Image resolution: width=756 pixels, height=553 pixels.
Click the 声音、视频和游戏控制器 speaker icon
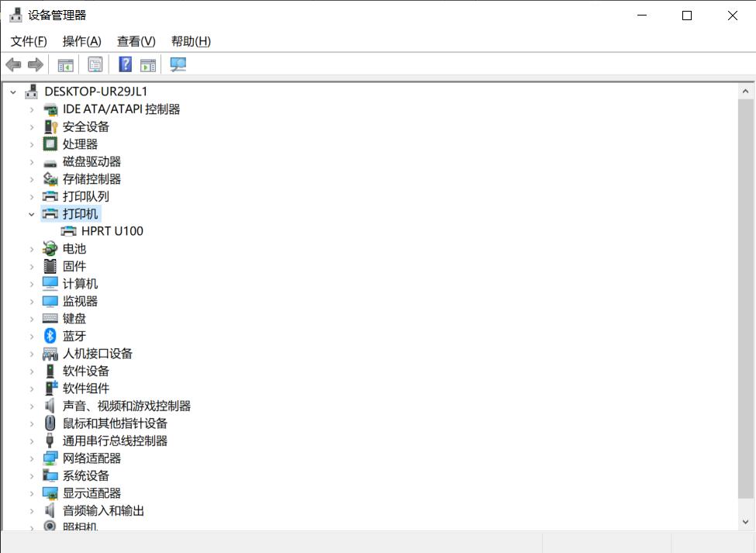click(x=50, y=406)
